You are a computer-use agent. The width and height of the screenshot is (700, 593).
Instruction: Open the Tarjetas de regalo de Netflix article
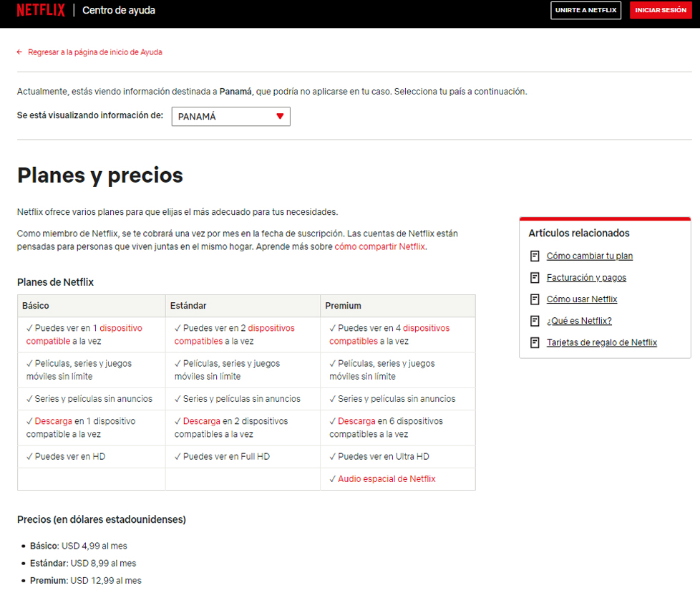(x=601, y=342)
